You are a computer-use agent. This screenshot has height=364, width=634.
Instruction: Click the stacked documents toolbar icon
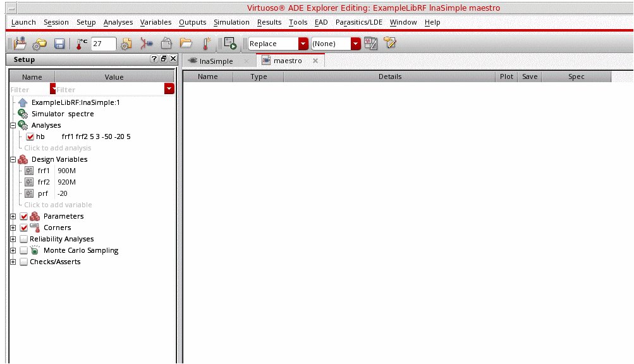point(167,43)
